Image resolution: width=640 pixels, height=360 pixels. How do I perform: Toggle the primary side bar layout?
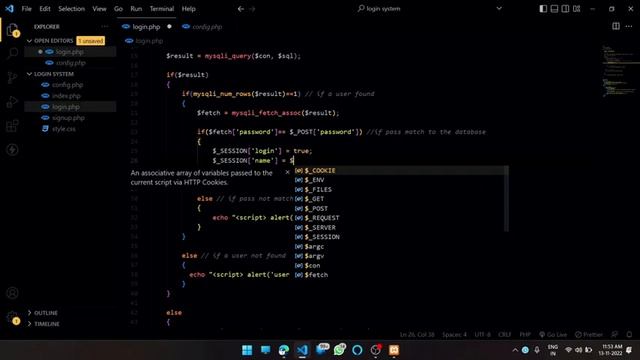(x=543, y=9)
